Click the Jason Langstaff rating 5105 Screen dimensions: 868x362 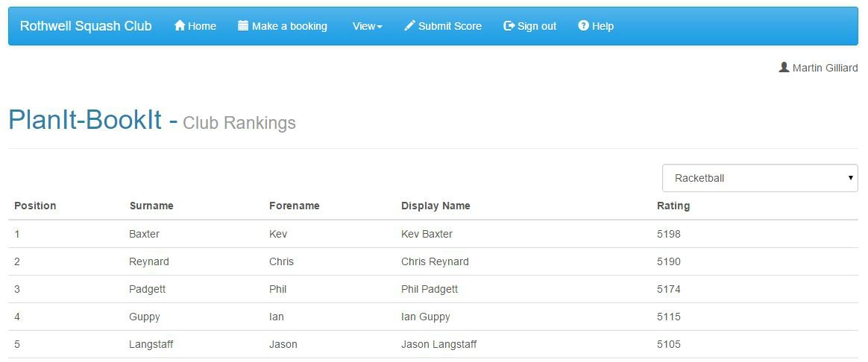[669, 344]
